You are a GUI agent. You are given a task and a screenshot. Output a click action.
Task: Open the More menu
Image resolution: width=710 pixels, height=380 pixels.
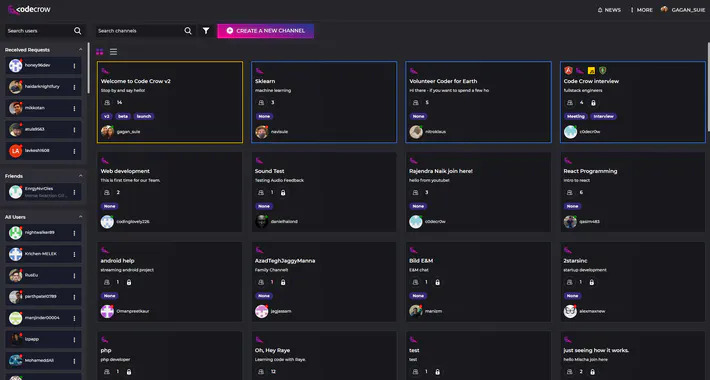coord(642,10)
